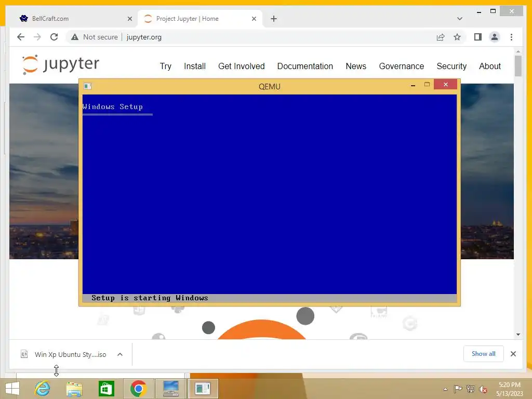Minimize the QEMU window
The image size is (532, 399).
coord(413,85)
